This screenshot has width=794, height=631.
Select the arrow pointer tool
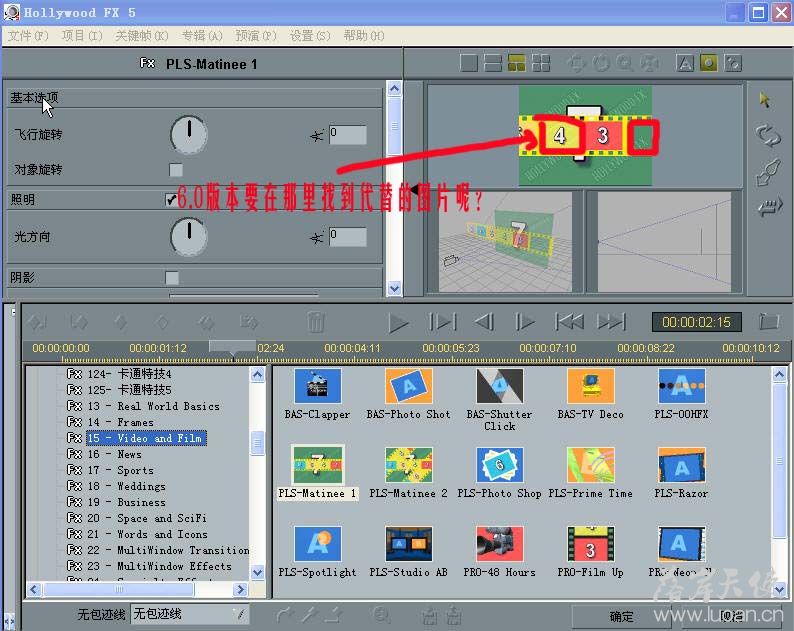[765, 100]
